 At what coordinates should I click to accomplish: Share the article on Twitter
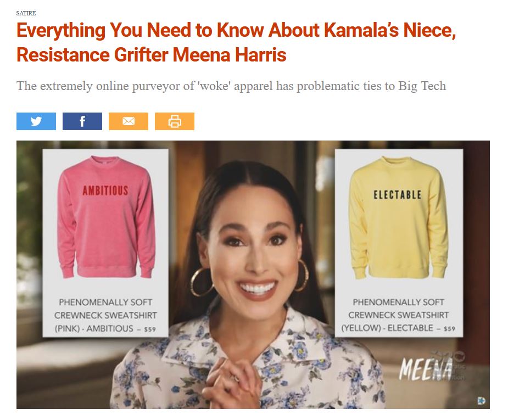[x=36, y=121]
